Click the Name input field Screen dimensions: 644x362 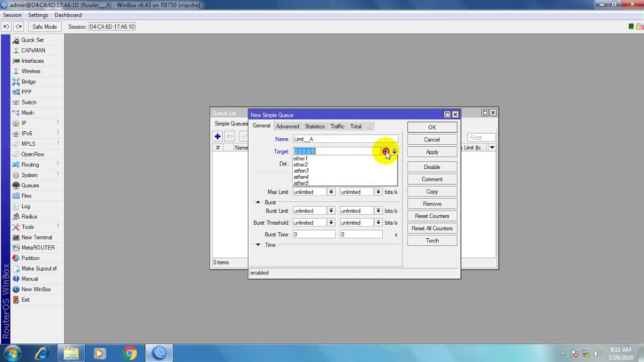pos(345,139)
